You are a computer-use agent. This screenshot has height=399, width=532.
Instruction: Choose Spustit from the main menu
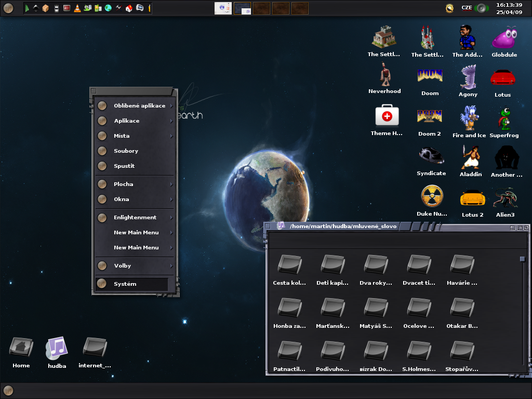[124, 166]
